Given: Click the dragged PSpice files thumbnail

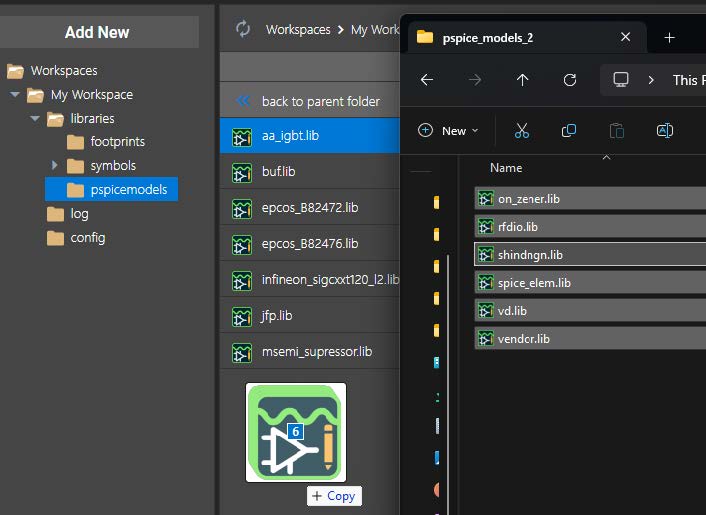Looking at the screenshot, I should (x=296, y=433).
